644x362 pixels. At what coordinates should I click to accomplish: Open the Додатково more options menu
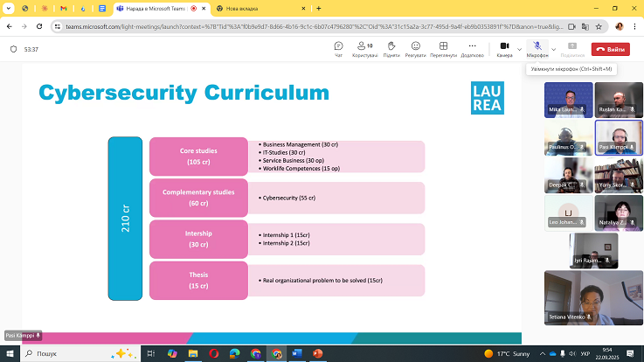[472, 49]
